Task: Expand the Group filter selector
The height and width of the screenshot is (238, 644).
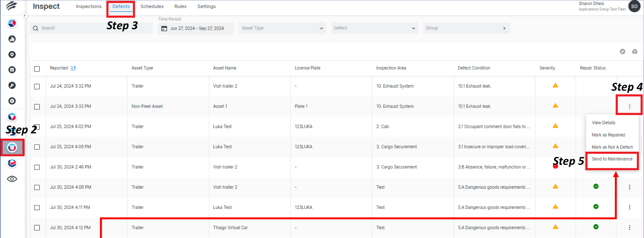Action: tap(466, 28)
